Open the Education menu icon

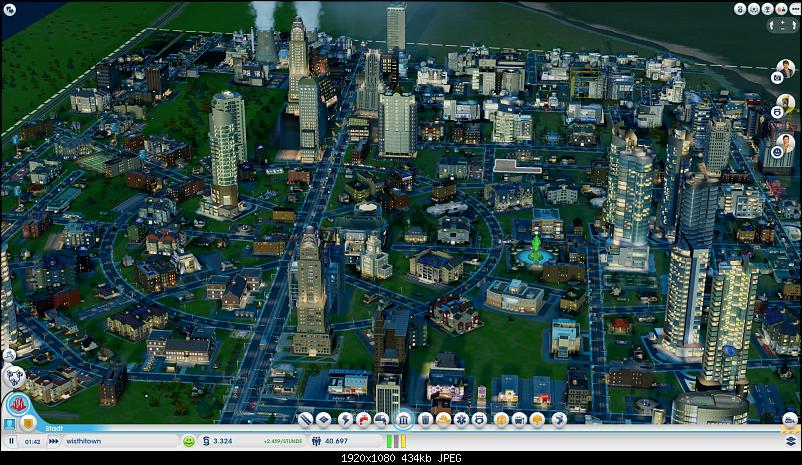[501, 419]
